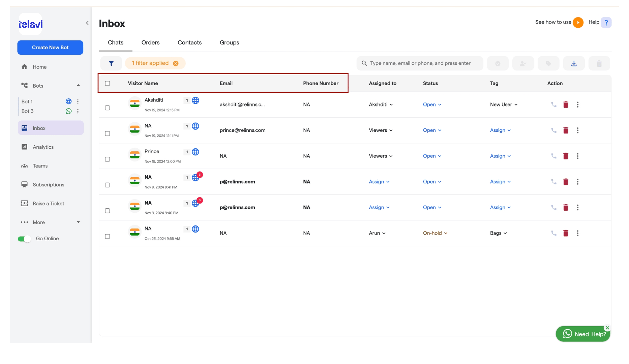Switch to the Orders tab

150,43
